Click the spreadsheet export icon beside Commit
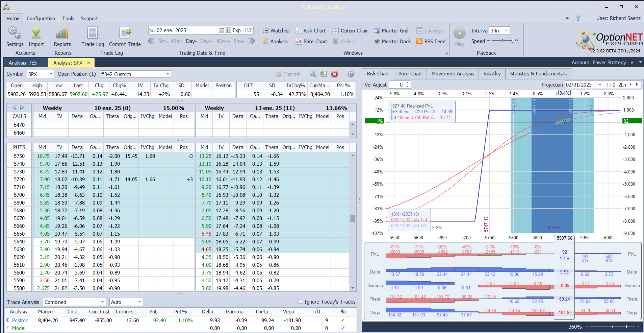644x333 pixels. tap(324, 74)
